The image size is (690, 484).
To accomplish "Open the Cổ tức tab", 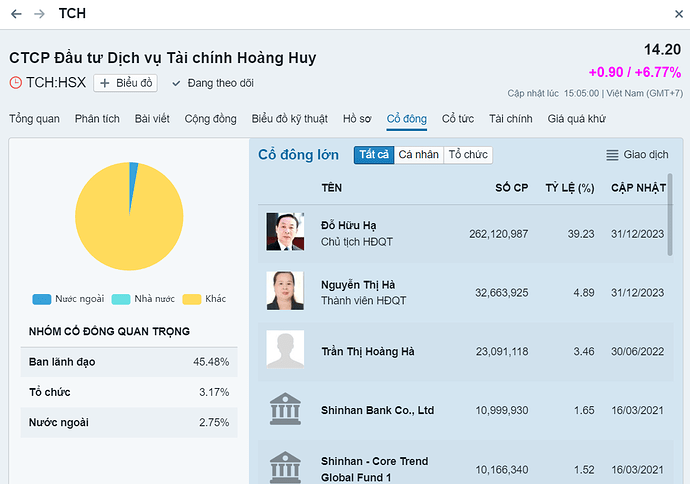I will pos(458,119).
